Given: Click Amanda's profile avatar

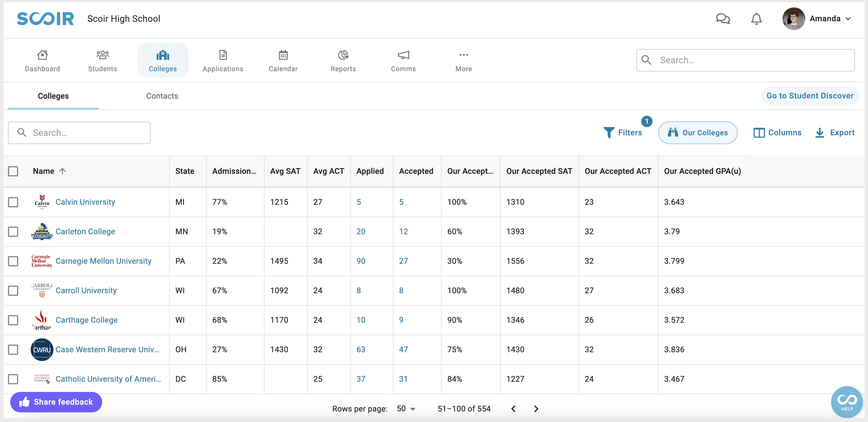Looking at the screenshot, I should coord(794,18).
